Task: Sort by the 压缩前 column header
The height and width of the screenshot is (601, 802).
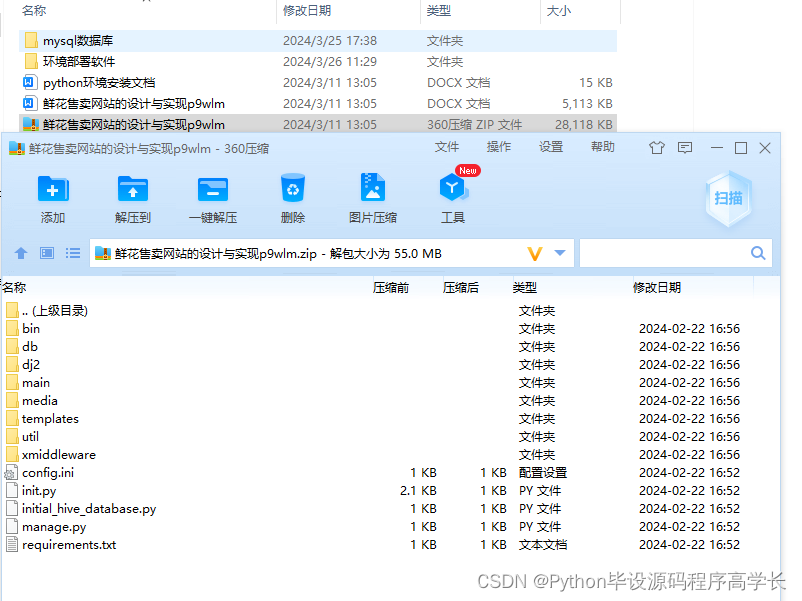Action: (x=391, y=287)
